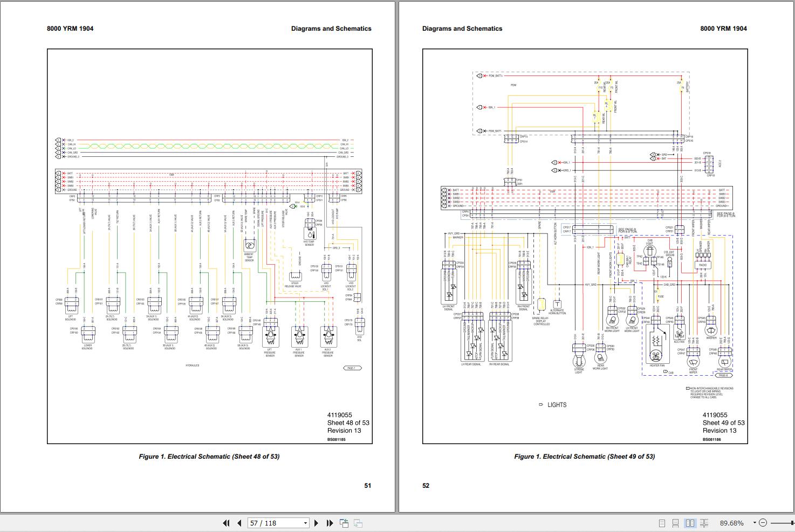The height and width of the screenshot is (532, 795).
Task: Advance to the next page
Action: pos(317,523)
